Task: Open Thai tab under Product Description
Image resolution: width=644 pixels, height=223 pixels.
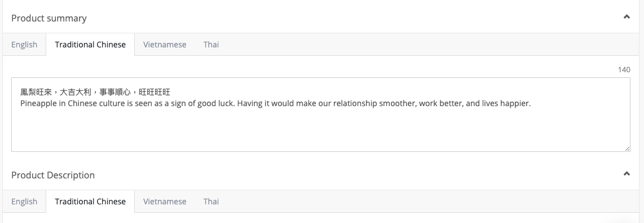Action: 211,201
